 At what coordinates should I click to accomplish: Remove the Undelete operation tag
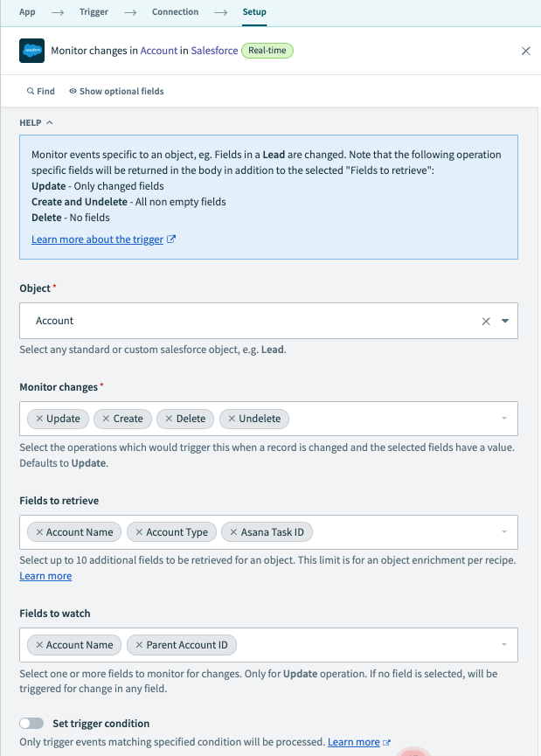232,419
